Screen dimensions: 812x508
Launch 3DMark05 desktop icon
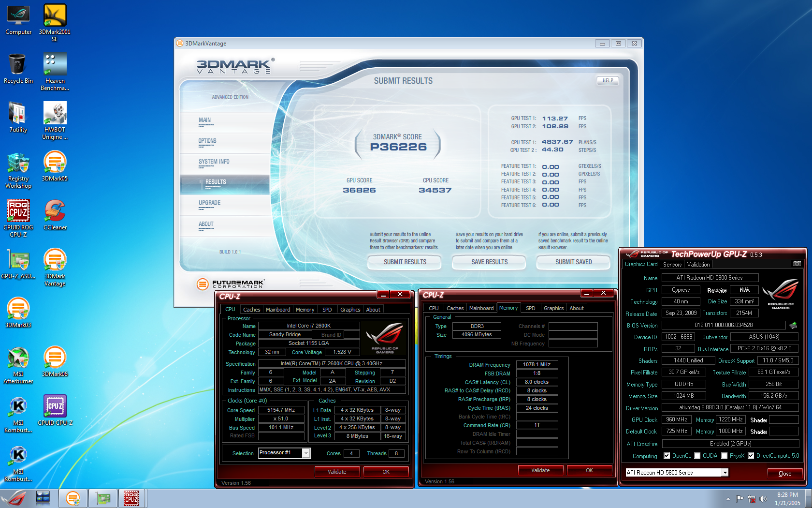pyautogui.click(x=55, y=166)
